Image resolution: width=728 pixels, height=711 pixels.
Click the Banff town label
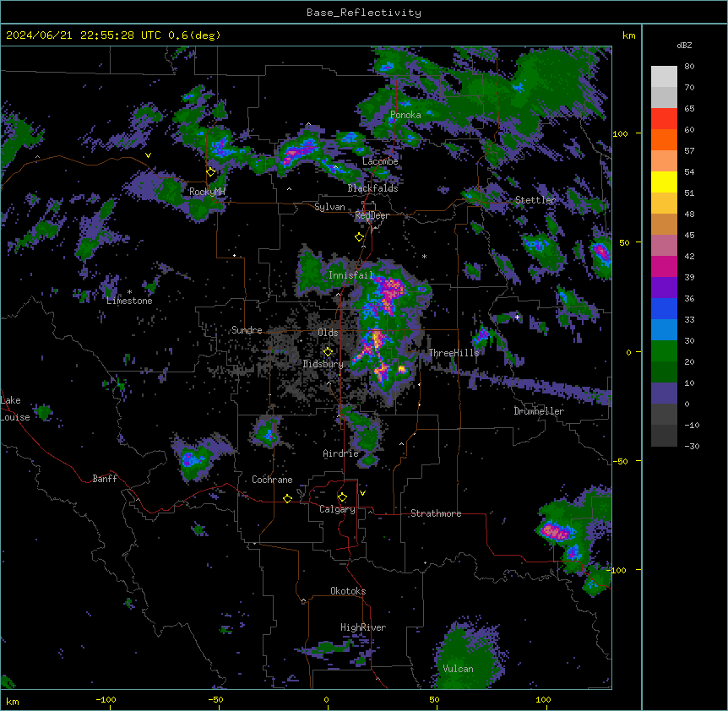click(105, 479)
